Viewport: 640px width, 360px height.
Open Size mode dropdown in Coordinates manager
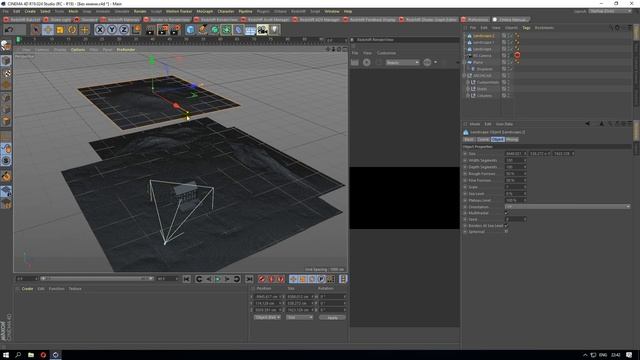pos(299,317)
